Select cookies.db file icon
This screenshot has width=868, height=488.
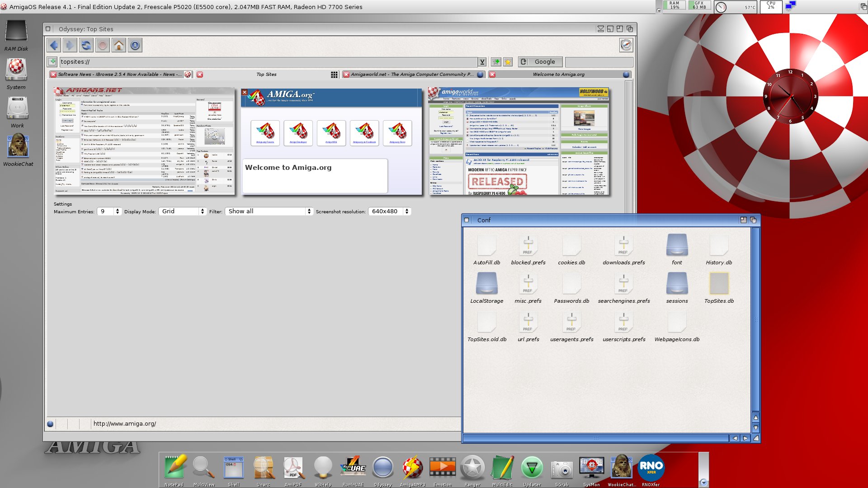pos(571,250)
